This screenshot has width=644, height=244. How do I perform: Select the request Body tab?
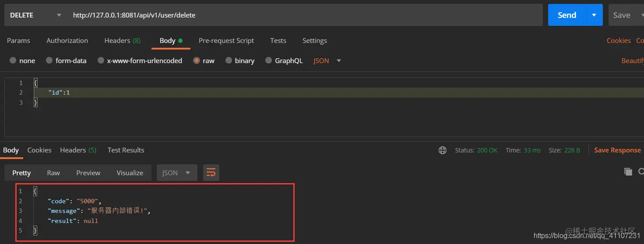coord(171,40)
